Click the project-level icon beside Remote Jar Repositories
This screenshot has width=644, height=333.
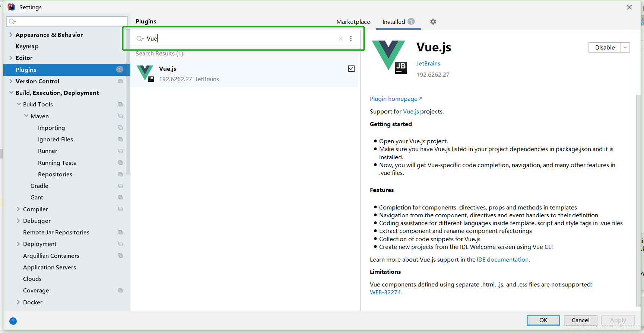[x=120, y=232]
